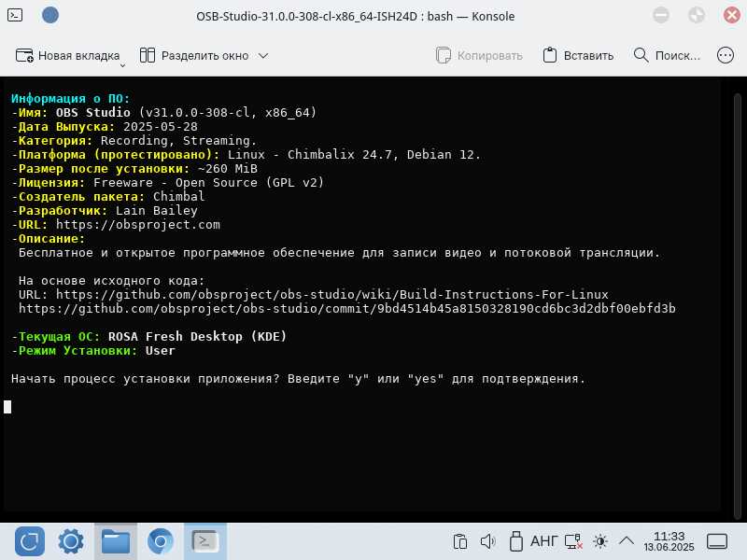Open the volume control tray icon
This screenshot has height=560, width=747.
487,541
